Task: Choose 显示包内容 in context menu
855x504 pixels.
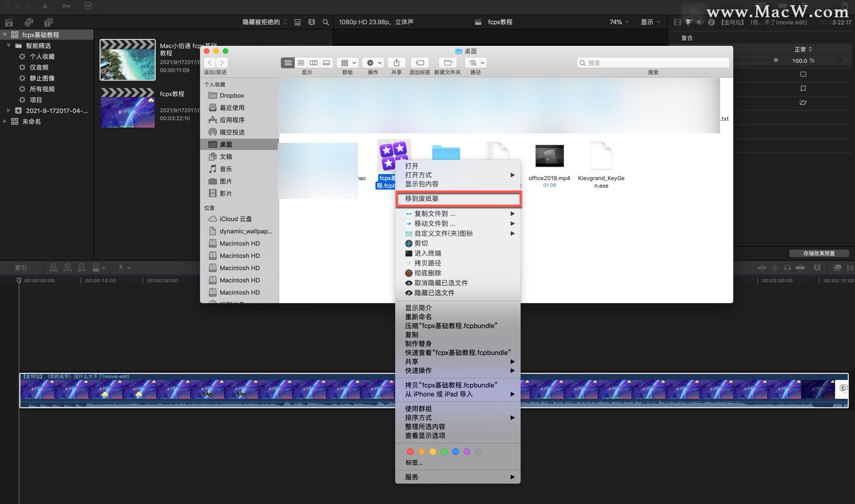Action: 457,184
